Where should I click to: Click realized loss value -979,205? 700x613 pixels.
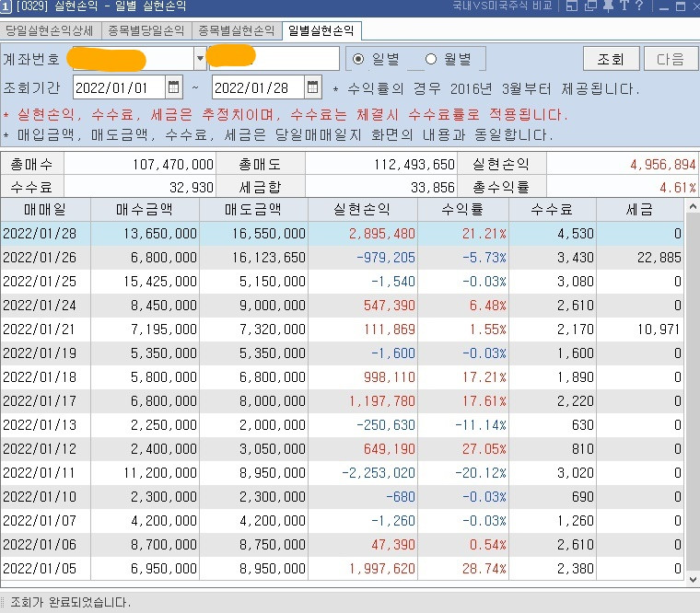(x=386, y=258)
